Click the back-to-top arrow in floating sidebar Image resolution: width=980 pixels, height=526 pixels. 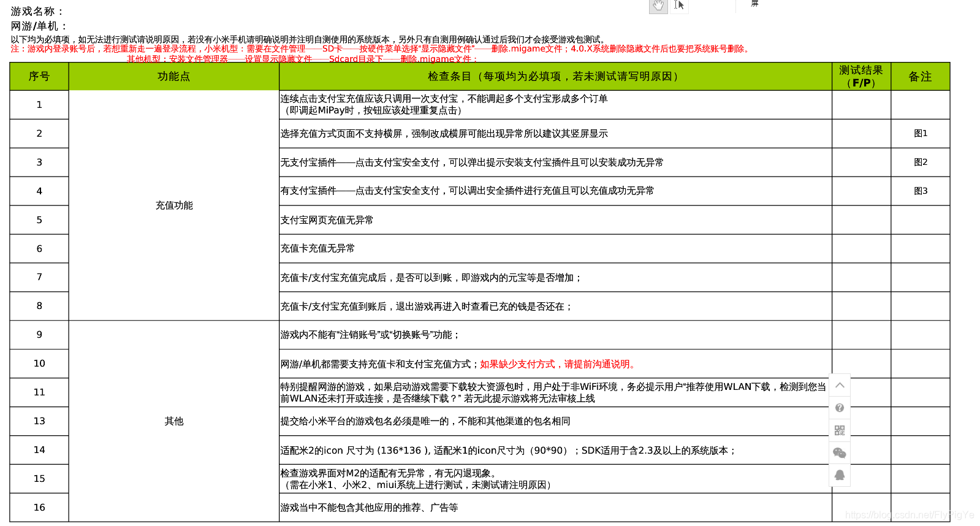pos(840,385)
